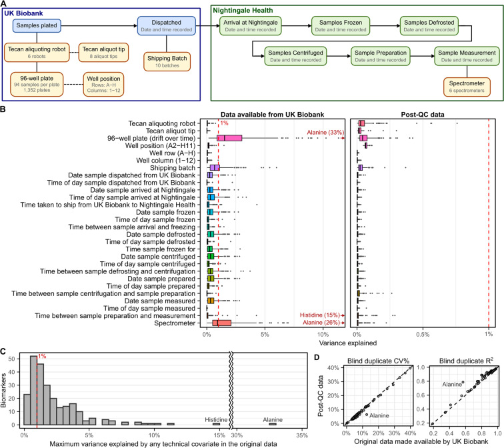Viewport: 504px width, 448px height.
Task: Click 'Blind duplicate R²' plot title
Action: coord(466,361)
